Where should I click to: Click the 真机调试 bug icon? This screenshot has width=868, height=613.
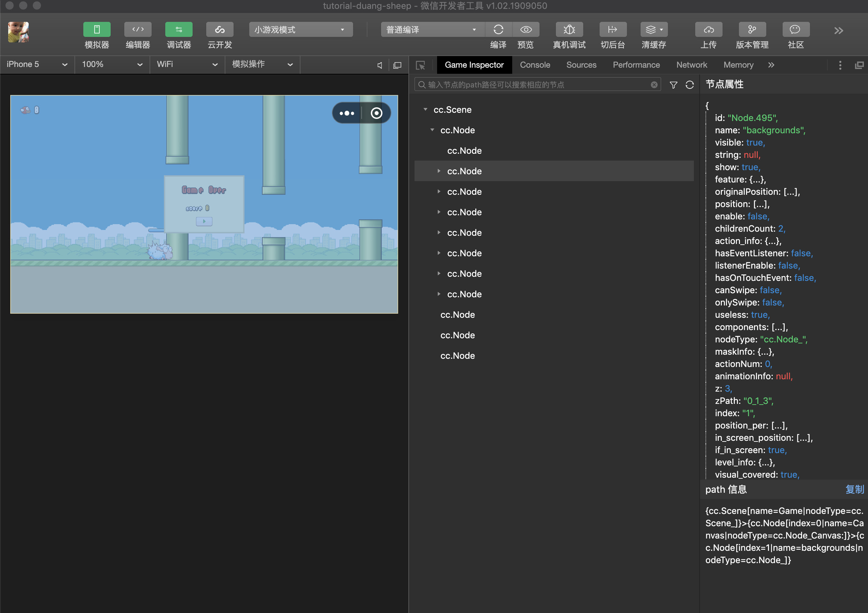click(x=569, y=29)
